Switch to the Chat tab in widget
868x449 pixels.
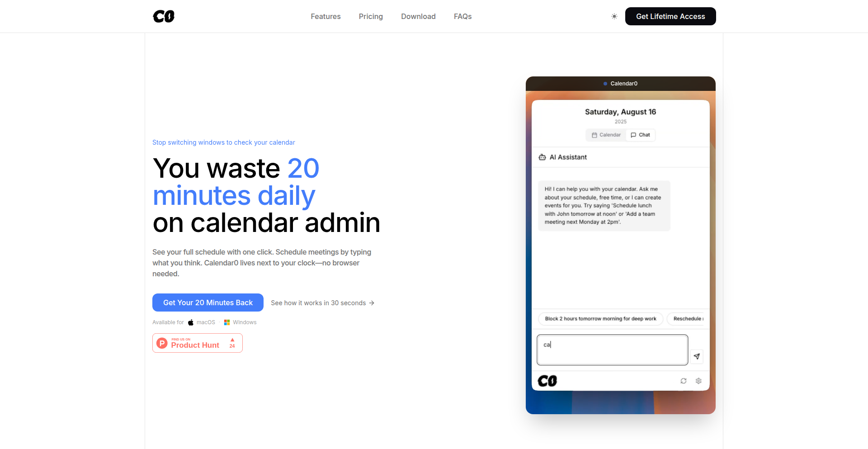[640, 135]
